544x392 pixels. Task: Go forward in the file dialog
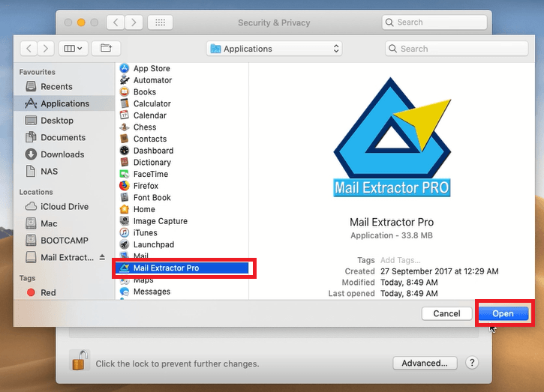pyautogui.click(x=46, y=49)
